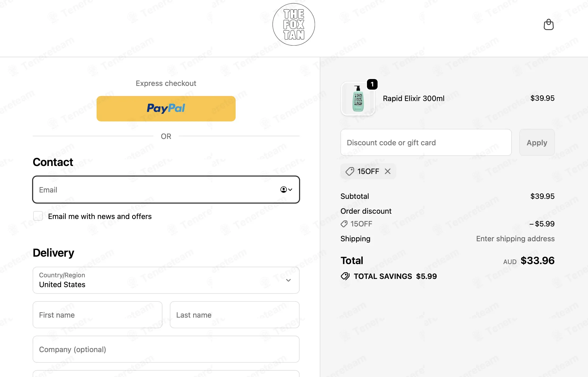The height and width of the screenshot is (377, 588).
Task: Click the quantity badge on product image
Action: [x=372, y=84]
